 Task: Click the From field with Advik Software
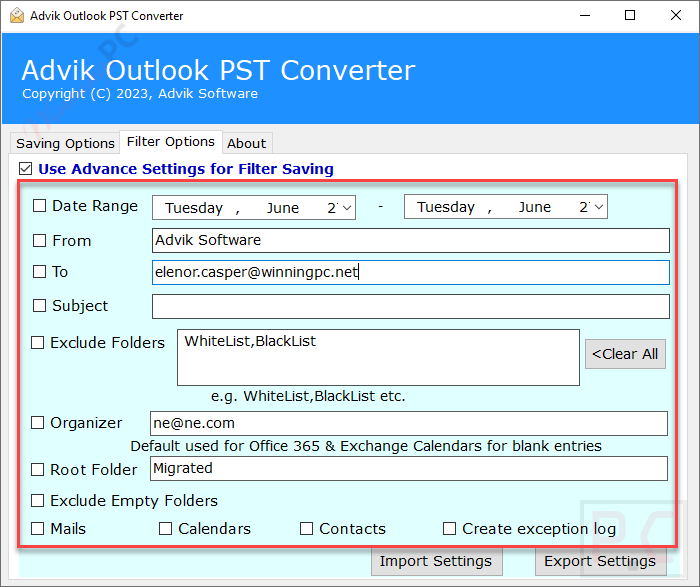click(x=411, y=240)
